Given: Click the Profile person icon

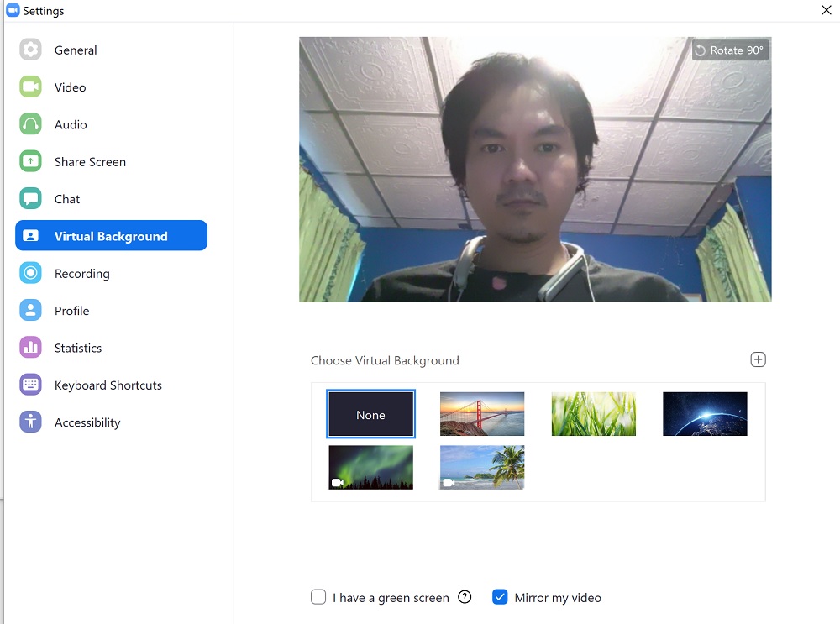Looking at the screenshot, I should point(30,310).
